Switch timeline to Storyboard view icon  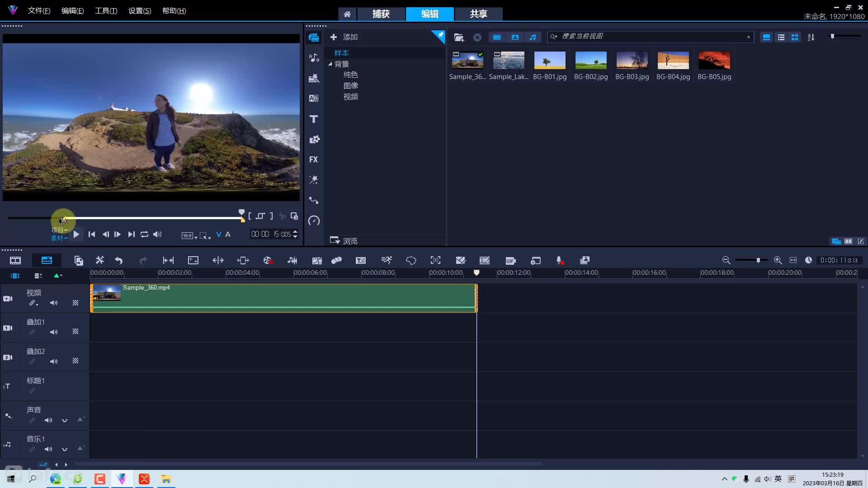pos(15,260)
